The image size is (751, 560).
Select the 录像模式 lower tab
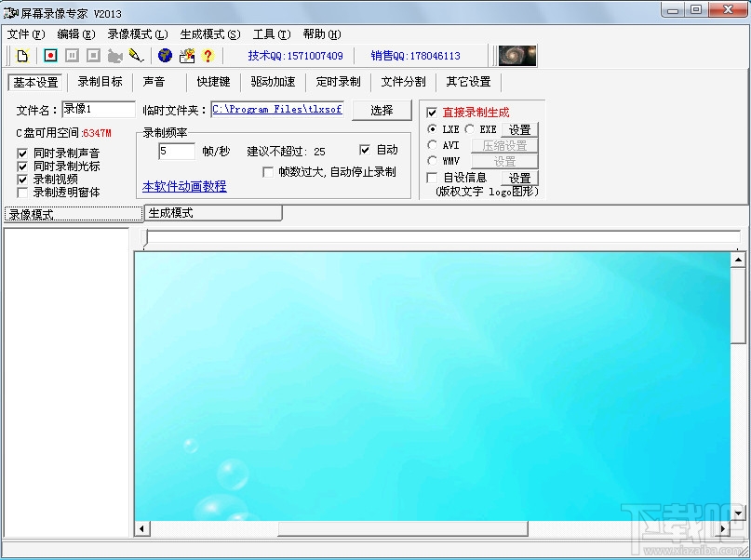tap(74, 215)
